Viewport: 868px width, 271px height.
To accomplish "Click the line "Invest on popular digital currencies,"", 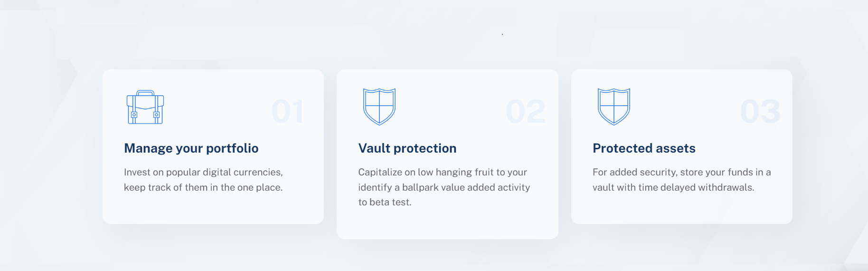I will point(203,172).
